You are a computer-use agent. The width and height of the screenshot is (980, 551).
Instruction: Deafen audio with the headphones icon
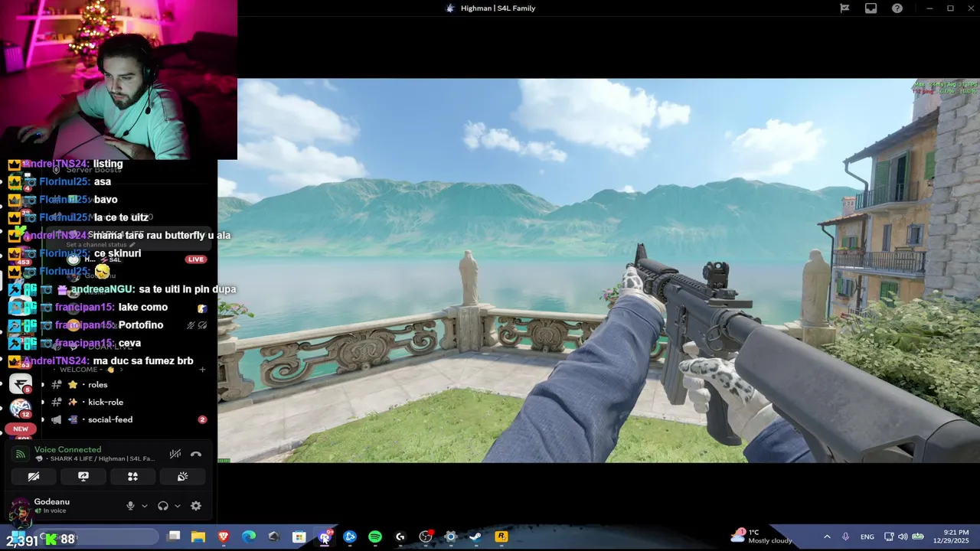[x=163, y=506]
